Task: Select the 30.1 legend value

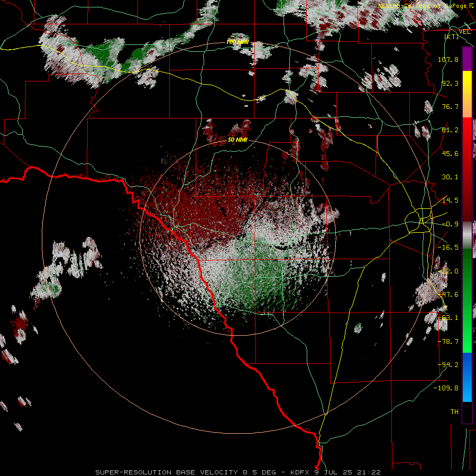Action: [450, 177]
